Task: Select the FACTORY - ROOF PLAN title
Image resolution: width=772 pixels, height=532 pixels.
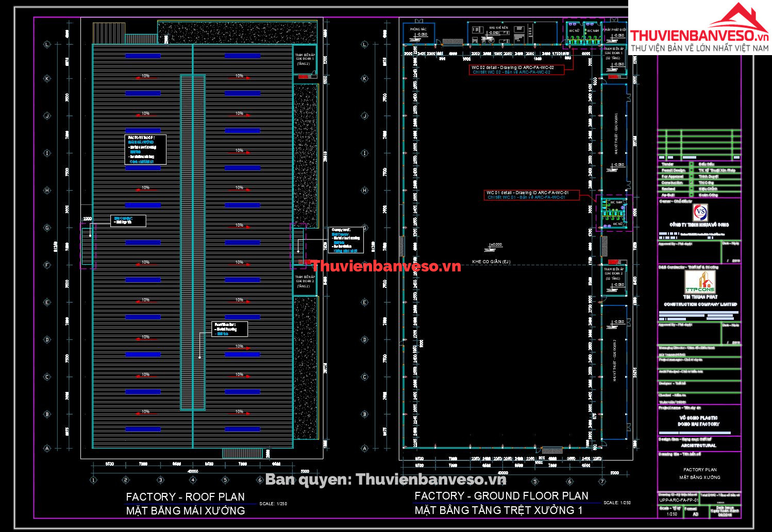Action: click(185, 497)
